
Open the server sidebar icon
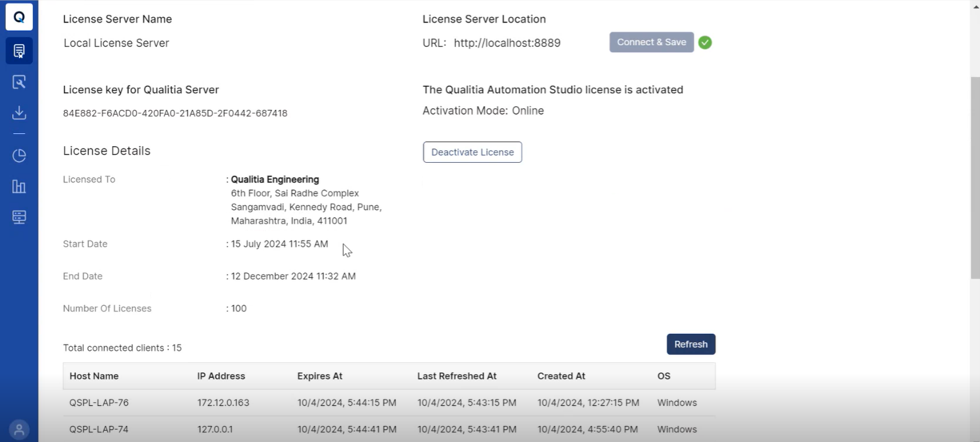click(x=19, y=217)
